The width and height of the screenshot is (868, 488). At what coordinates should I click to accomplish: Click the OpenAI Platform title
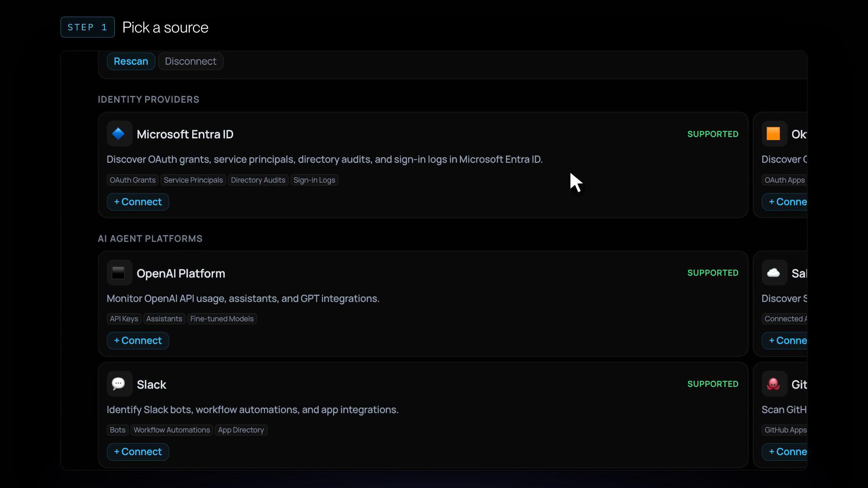[181, 273]
